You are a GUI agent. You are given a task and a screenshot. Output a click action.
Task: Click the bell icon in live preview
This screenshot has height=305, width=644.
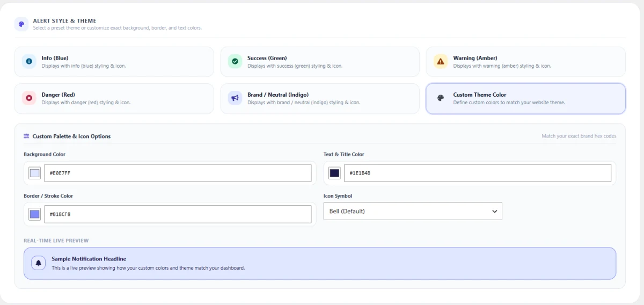click(x=38, y=263)
